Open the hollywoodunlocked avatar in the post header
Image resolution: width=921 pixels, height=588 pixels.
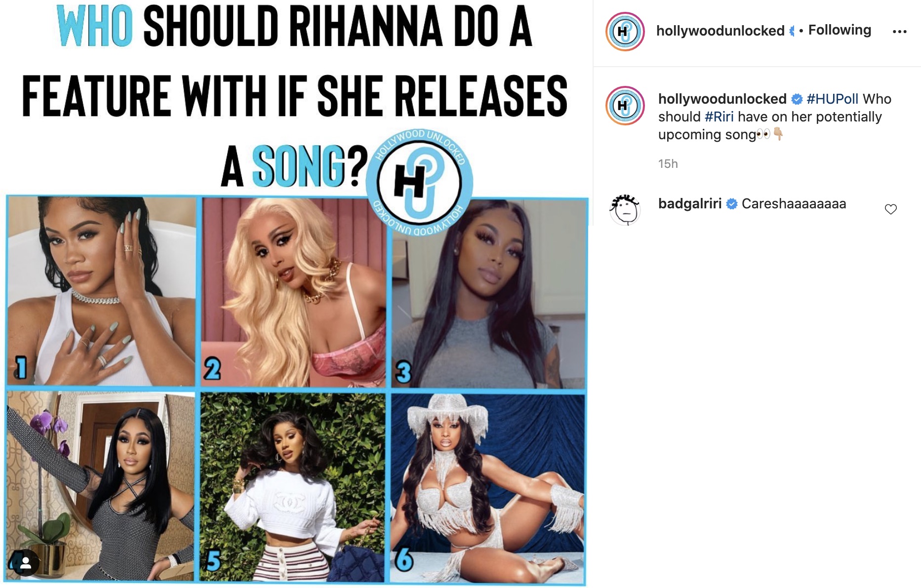(625, 32)
